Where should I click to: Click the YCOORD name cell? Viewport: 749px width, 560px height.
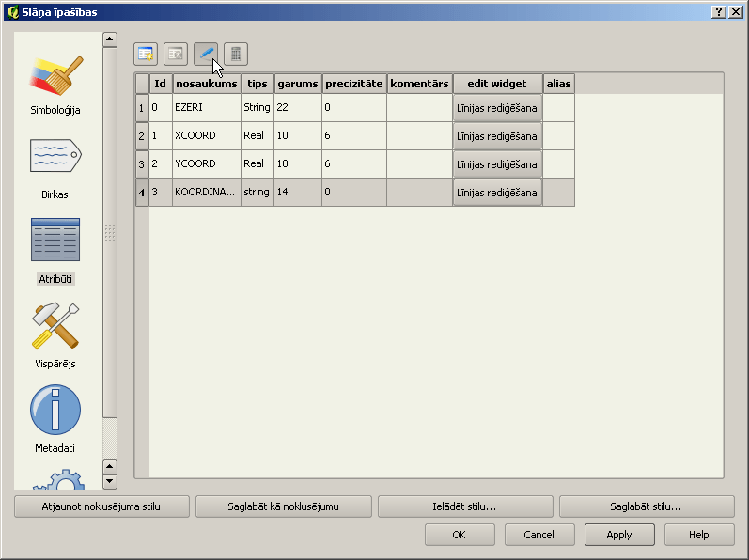tap(207, 163)
